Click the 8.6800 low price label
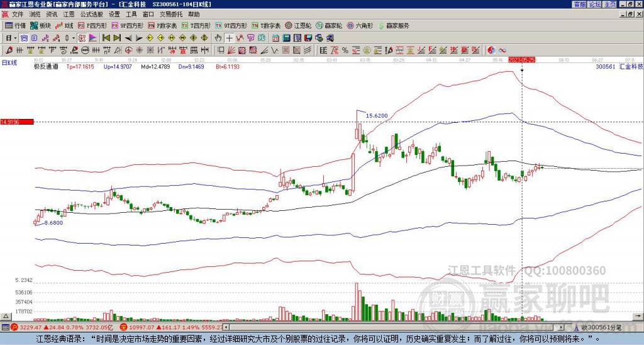644x345 pixels. (53, 222)
